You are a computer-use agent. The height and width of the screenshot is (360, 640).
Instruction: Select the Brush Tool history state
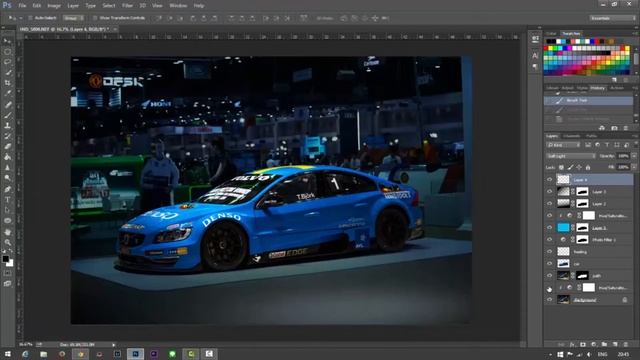click(589, 100)
